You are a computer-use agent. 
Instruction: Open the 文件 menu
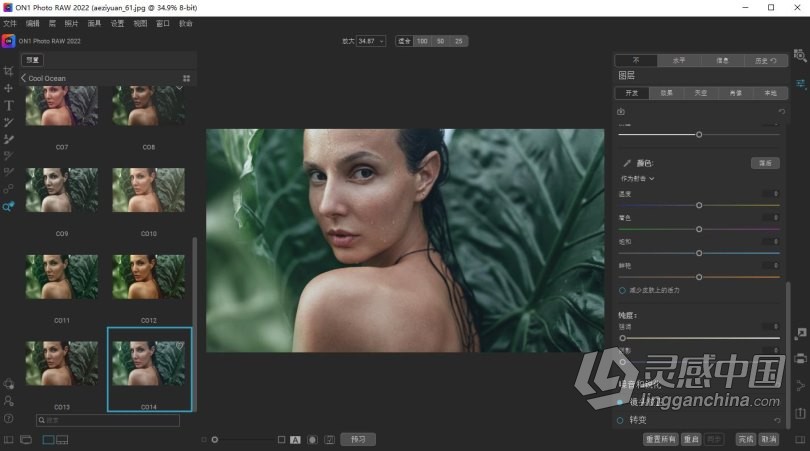(x=10, y=23)
